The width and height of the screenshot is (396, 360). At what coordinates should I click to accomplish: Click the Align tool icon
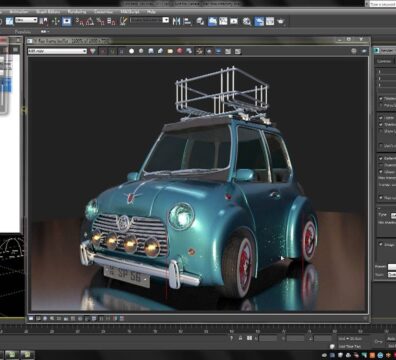pyautogui.click(x=188, y=22)
